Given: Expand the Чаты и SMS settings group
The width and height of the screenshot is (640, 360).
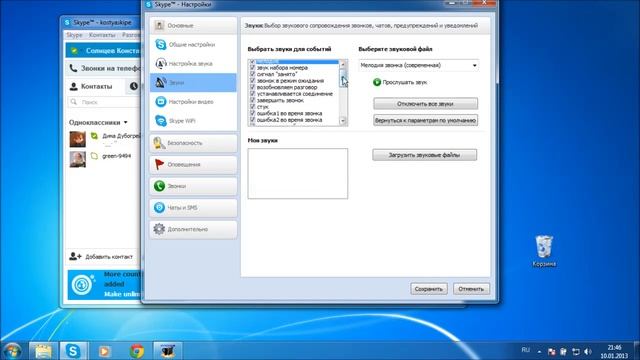Looking at the screenshot, I should click(x=193, y=208).
